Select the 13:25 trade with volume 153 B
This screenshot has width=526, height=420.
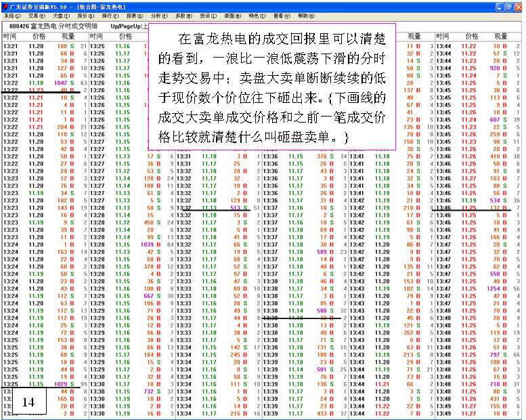[45, 340]
